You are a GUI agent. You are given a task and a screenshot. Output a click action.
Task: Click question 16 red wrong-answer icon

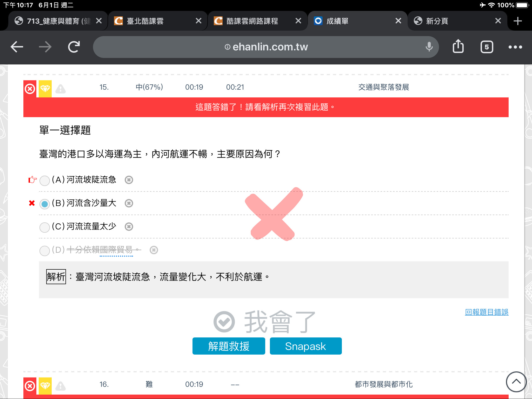tap(30, 386)
